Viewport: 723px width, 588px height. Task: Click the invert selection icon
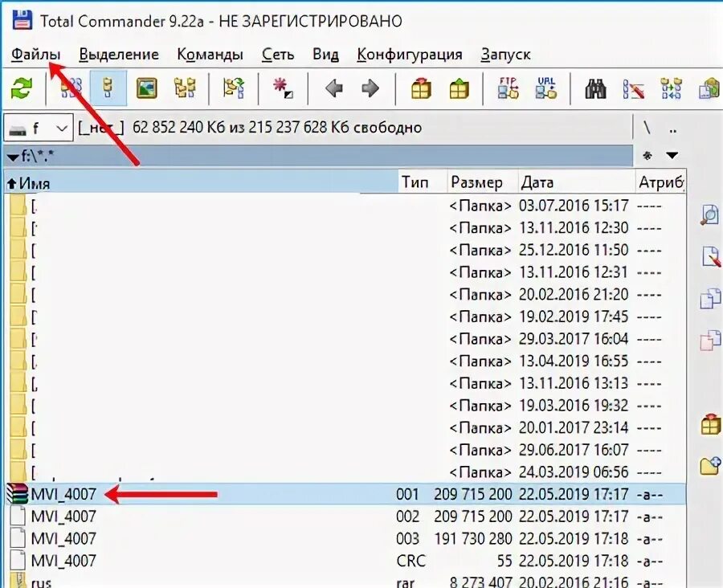pyautogui.click(x=233, y=88)
